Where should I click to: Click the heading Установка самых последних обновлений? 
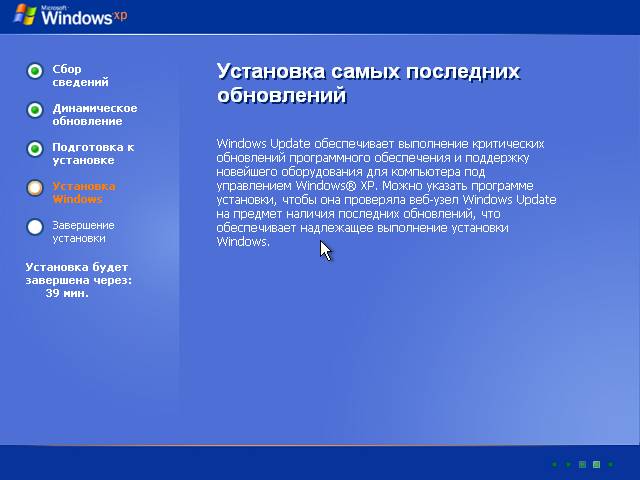(368, 84)
